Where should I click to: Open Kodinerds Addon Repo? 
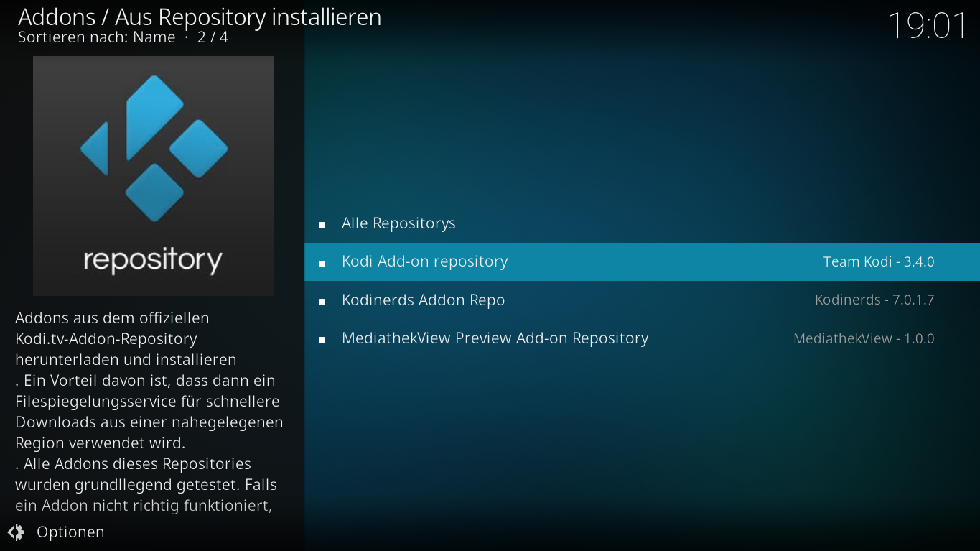pyautogui.click(x=642, y=300)
